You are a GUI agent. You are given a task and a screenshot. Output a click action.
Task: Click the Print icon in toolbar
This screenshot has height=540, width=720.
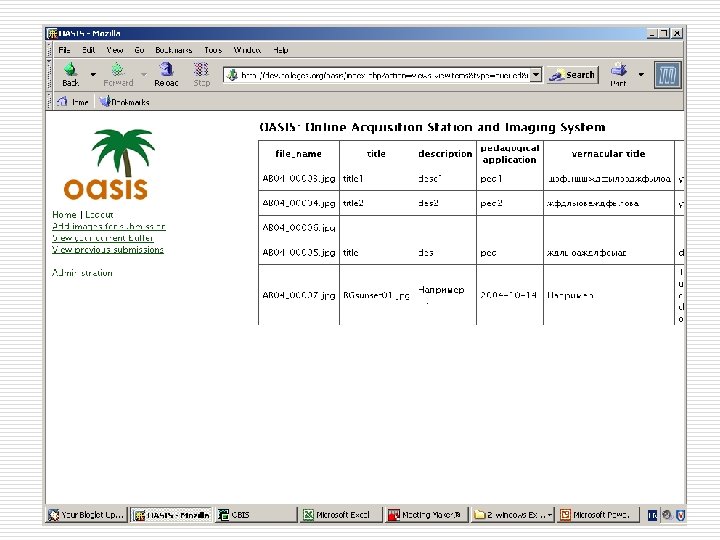click(x=619, y=70)
